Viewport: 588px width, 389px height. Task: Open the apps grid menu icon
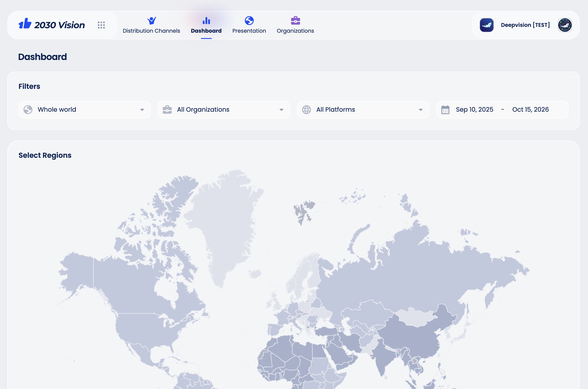tap(101, 25)
